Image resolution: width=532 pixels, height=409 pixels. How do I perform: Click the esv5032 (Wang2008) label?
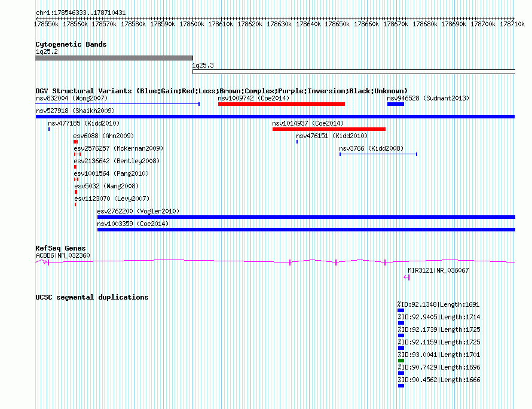[x=106, y=187]
